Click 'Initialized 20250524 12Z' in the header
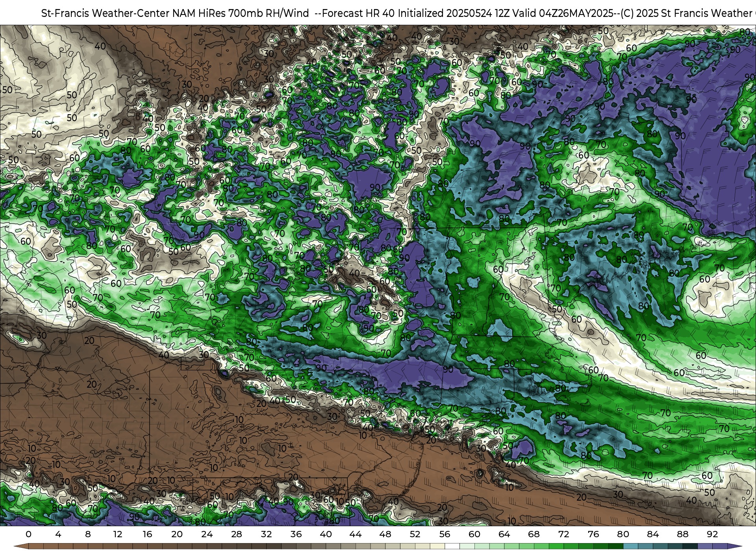Screen dimensions: 756x551 (454, 13)
